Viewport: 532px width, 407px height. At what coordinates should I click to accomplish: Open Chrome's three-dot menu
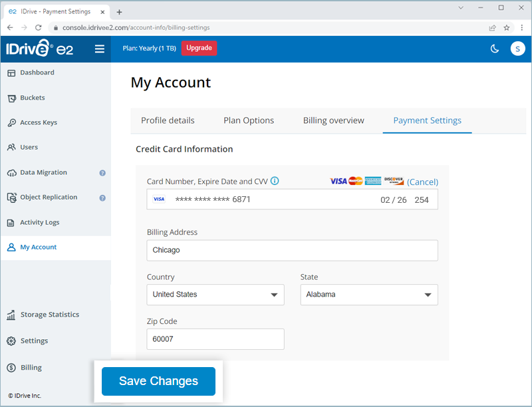[522, 27]
